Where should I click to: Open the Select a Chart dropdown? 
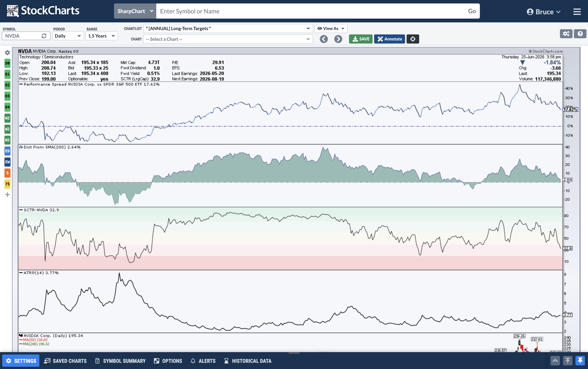click(x=228, y=39)
